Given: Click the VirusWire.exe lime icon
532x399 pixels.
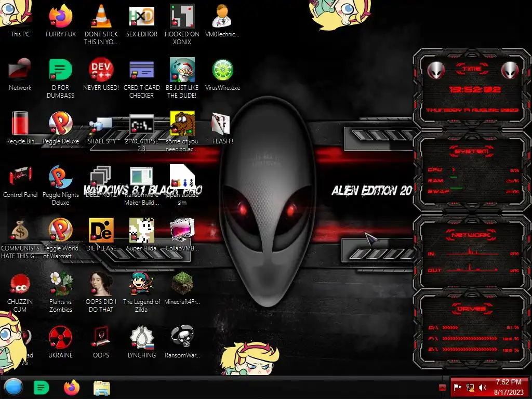Looking at the screenshot, I should point(222,74).
